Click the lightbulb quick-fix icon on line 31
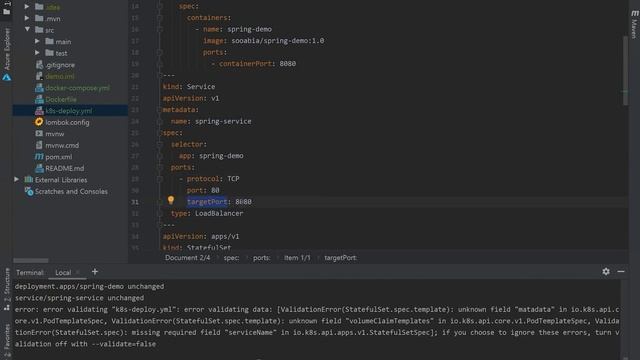Viewport: 640px width, 360px height. point(171,200)
